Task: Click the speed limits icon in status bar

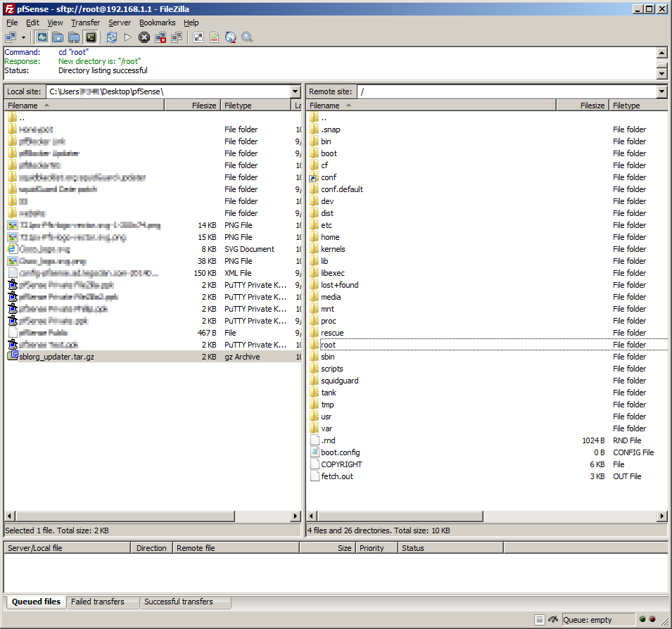Action: [x=553, y=620]
